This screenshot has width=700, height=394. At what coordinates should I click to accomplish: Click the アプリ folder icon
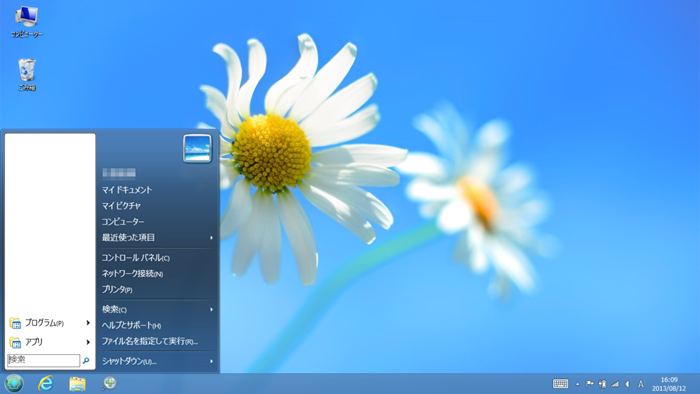click(x=15, y=342)
